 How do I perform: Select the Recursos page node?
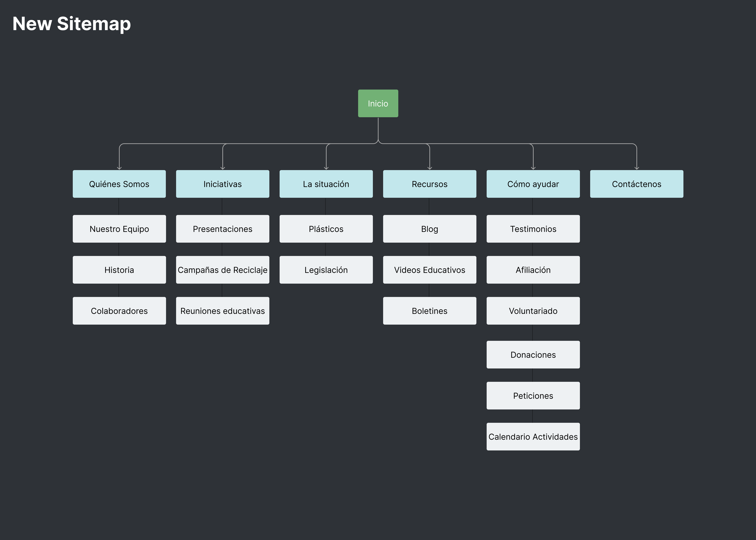(430, 184)
